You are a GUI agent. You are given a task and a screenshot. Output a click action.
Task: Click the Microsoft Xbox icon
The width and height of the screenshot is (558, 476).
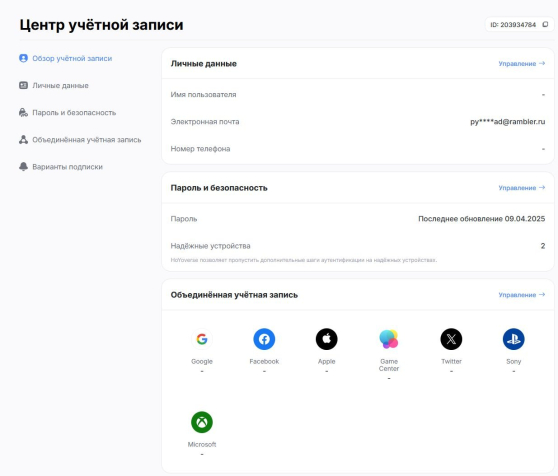point(202,422)
